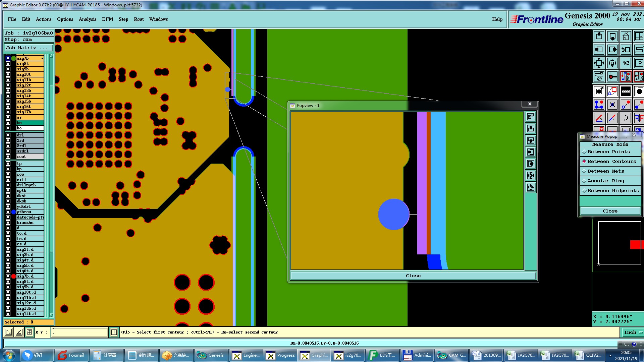Click the blue-red connected nodes tool icon

coord(599,105)
